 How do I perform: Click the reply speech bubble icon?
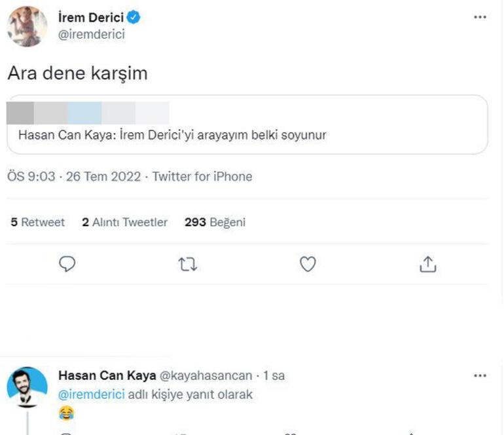point(67,264)
